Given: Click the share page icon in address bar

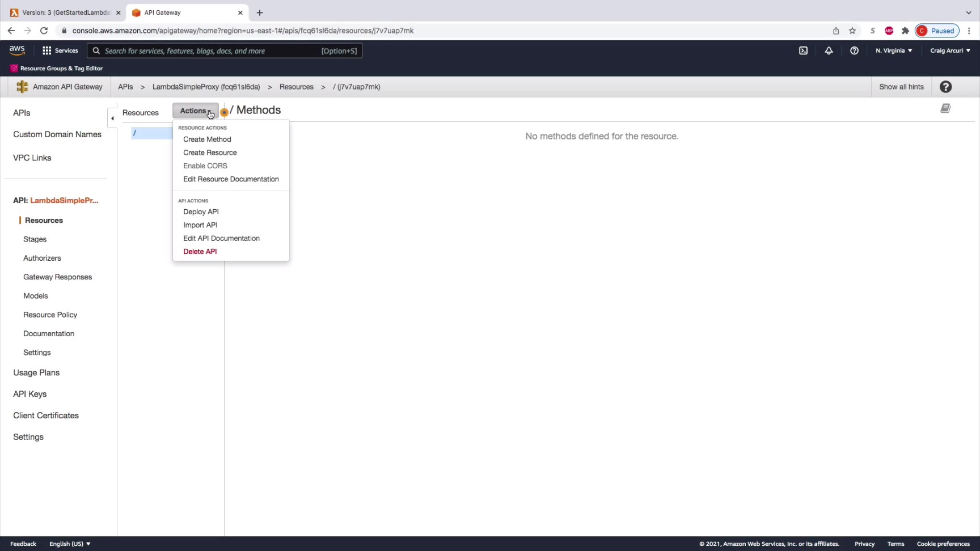Looking at the screenshot, I should tap(836, 31).
